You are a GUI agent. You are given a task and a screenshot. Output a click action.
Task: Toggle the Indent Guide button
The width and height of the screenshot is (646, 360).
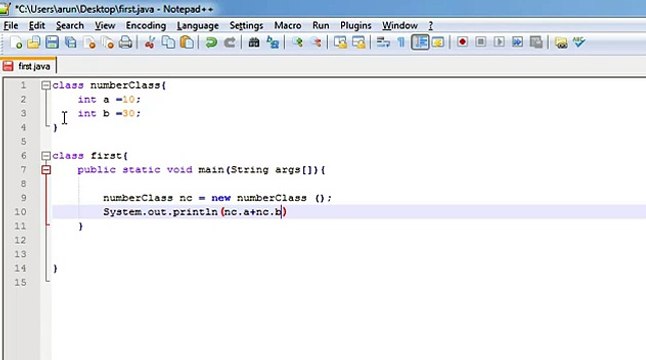[420, 42]
